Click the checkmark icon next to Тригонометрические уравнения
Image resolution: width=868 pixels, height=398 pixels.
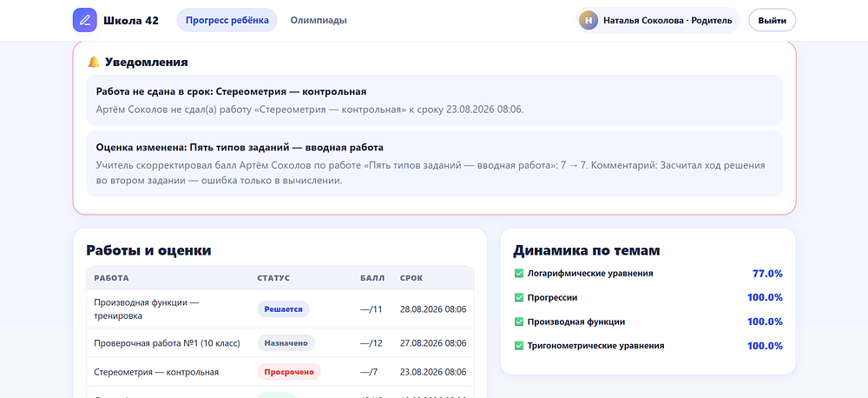tap(519, 346)
